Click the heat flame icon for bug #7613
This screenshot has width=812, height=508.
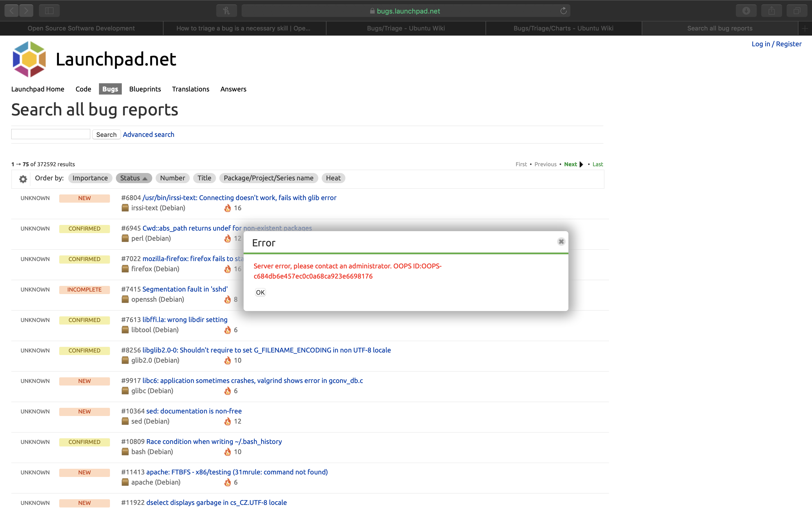click(228, 330)
